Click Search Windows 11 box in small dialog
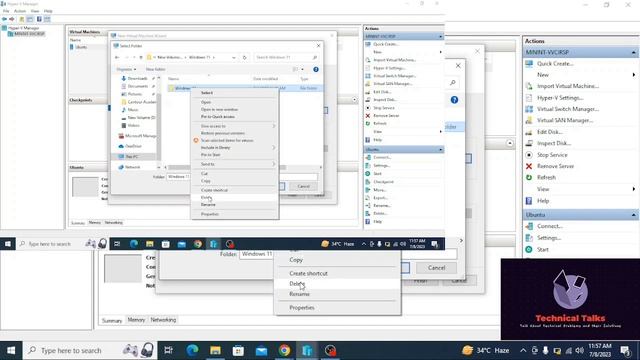 [285, 58]
